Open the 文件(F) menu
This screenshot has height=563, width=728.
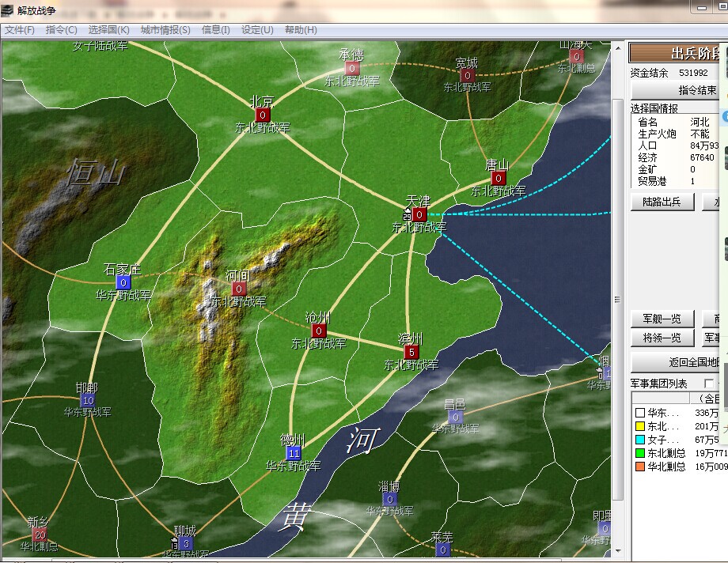pyautogui.click(x=20, y=30)
